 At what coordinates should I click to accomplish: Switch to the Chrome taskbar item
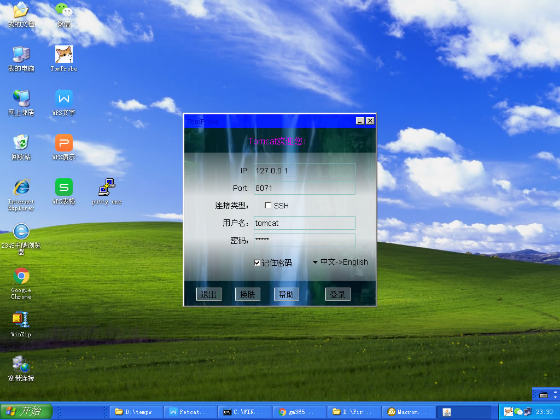pyautogui.click(x=299, y=412)
